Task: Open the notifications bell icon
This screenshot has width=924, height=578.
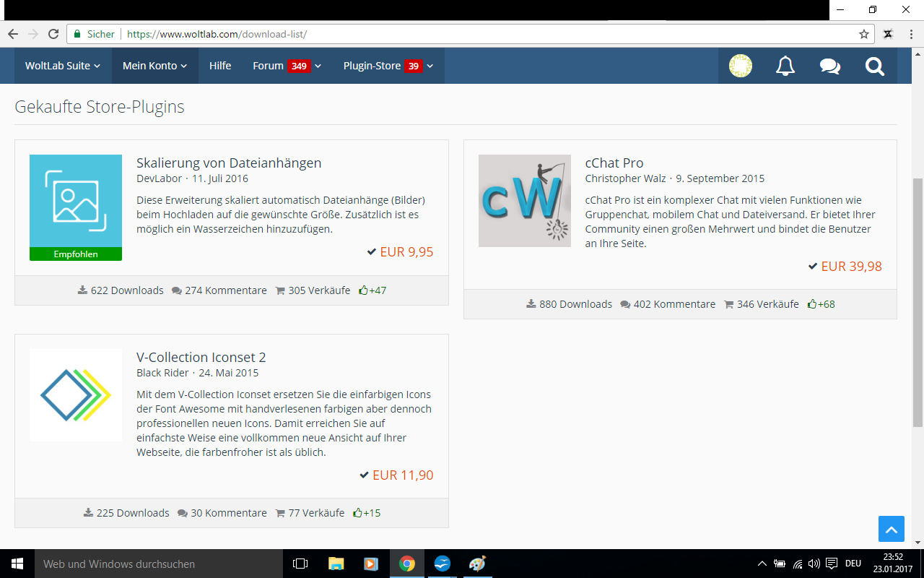Action: click(785, 66)
